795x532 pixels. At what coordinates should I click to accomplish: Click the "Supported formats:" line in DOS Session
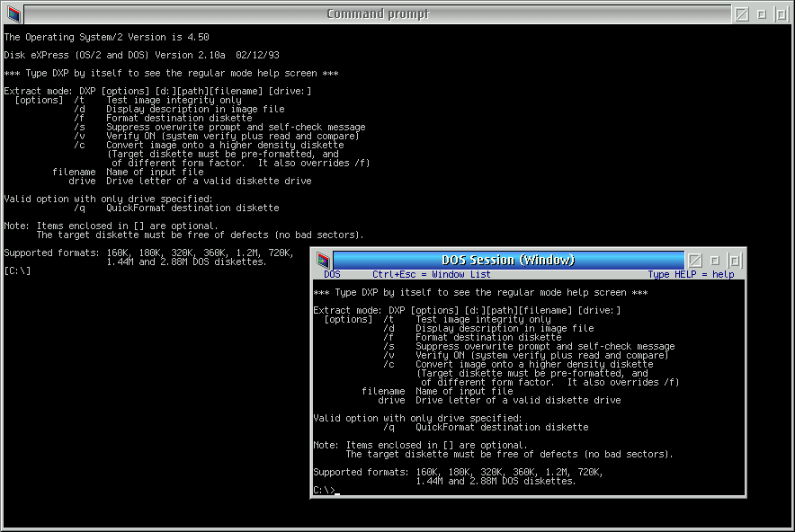tap(459, 472)
